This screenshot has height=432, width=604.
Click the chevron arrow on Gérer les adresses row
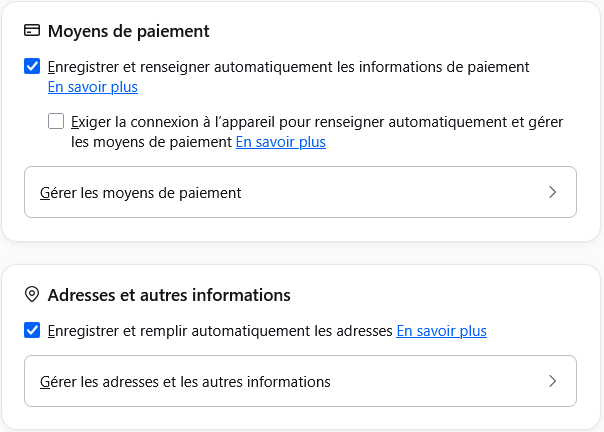coord(552,381)
